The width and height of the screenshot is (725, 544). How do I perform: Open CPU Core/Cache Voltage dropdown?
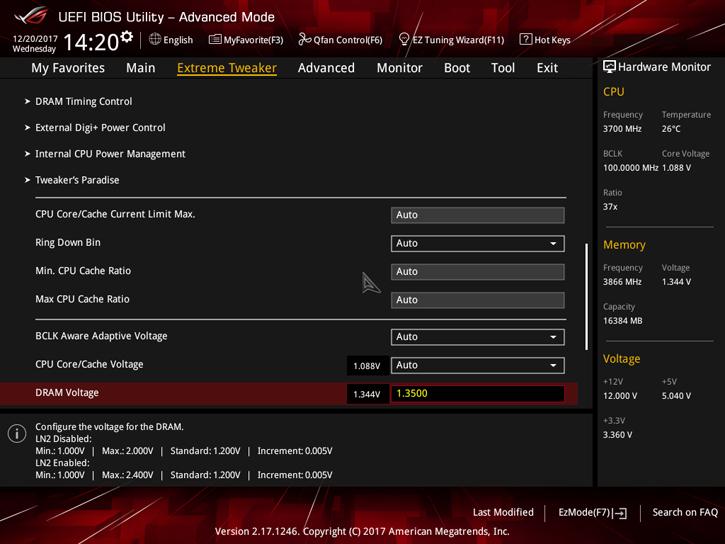[x=478, y=365]
